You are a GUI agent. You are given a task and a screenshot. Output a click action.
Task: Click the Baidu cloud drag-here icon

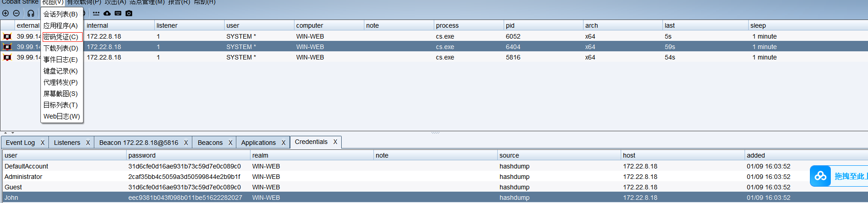coord(820,176)
